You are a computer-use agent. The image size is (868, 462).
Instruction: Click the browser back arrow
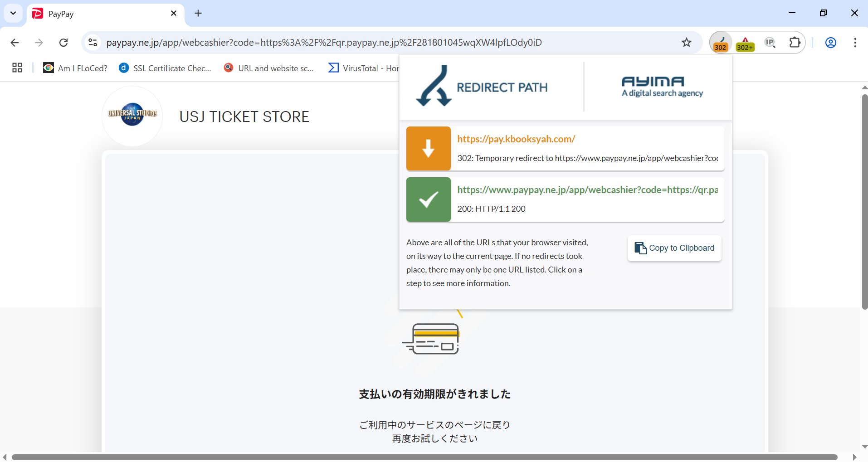tap(15, 43)
